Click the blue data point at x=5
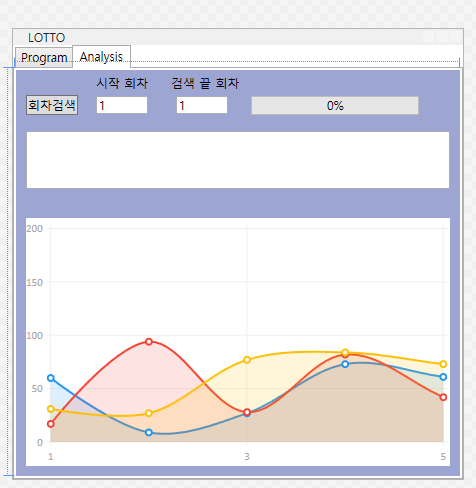 click(x=443, y=377)
